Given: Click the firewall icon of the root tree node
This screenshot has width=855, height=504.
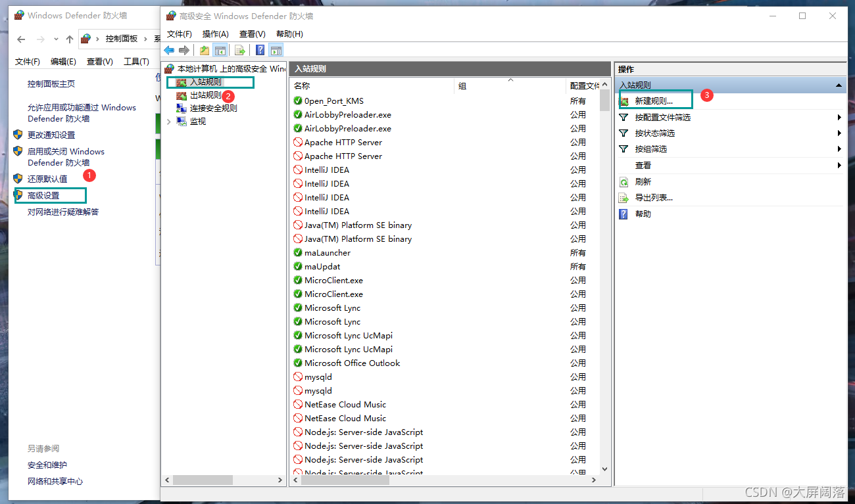Looking at the screenshot, I should point(170,68).
